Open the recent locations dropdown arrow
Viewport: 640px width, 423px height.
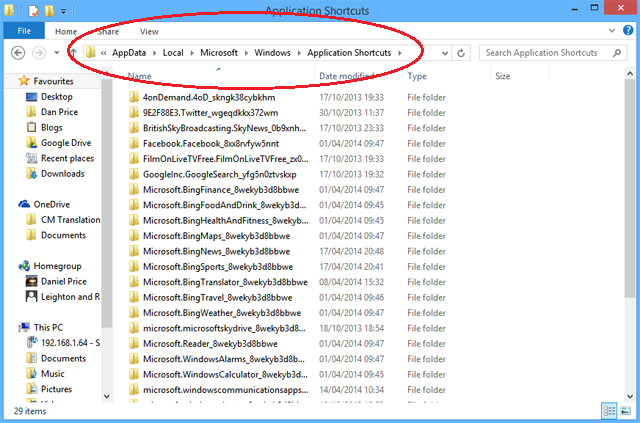coord(57,53)
